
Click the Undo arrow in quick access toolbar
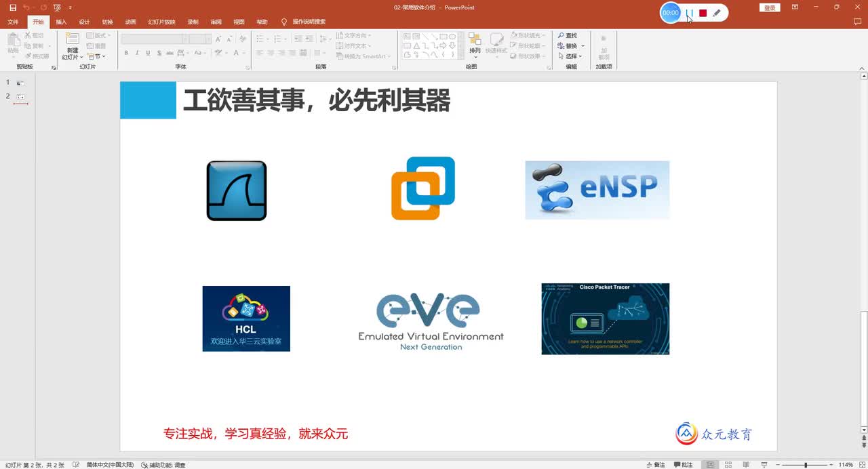pos(26,7)
